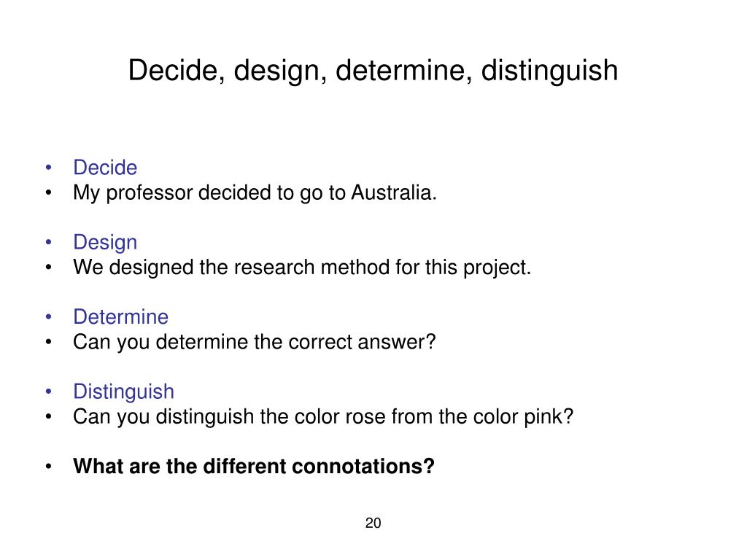Click the blue bullet beside 'Determine'

click(48, 316)
